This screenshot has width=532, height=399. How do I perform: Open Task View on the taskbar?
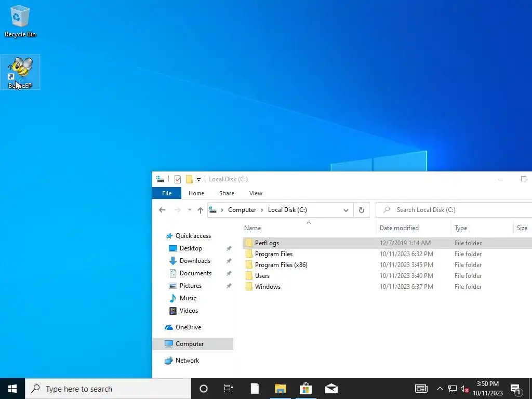[229, 389]
